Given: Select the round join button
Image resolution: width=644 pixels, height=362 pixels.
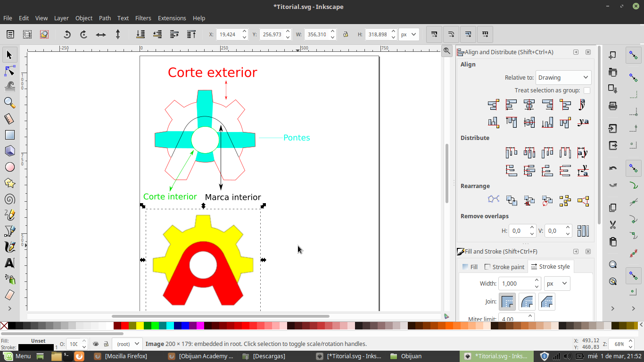Looking at the screenshot, I should 527,302.
